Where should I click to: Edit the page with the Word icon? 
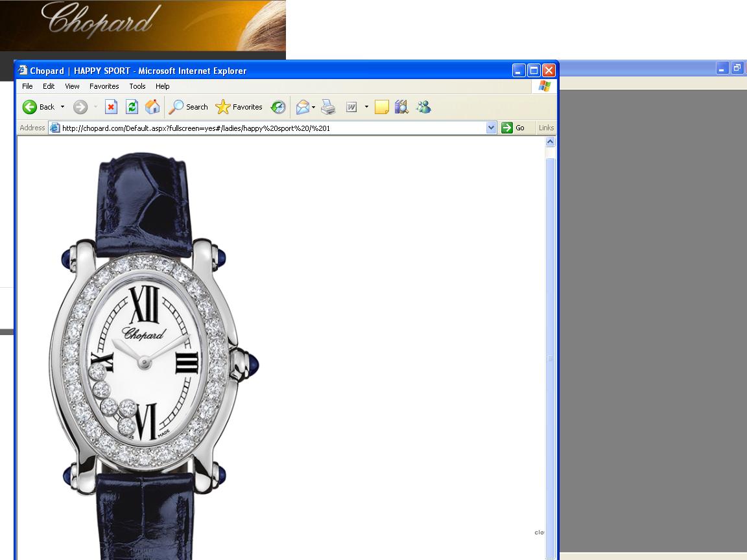click(351, 107)
